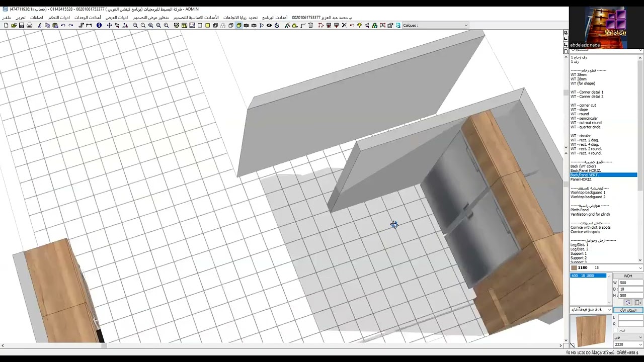Select Ventilation grid for plinth
Image resolution: width=644 pixels, height=362 pixels.
(x=590, y=214)
